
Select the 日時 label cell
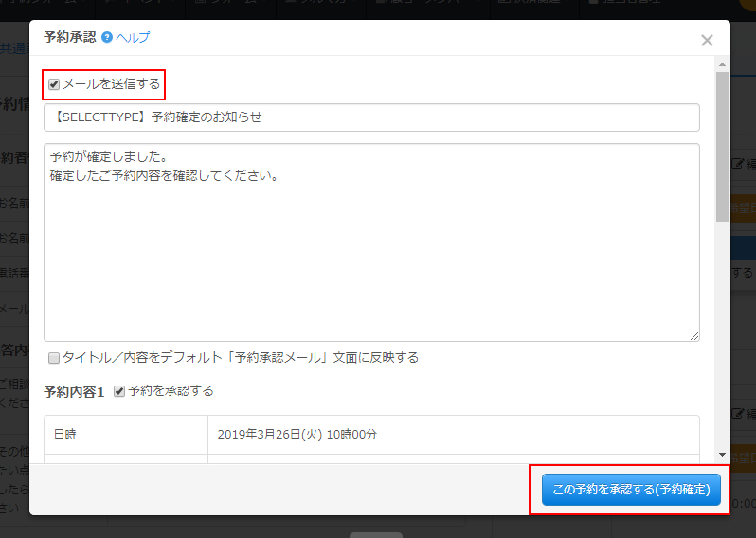point(64,435)
